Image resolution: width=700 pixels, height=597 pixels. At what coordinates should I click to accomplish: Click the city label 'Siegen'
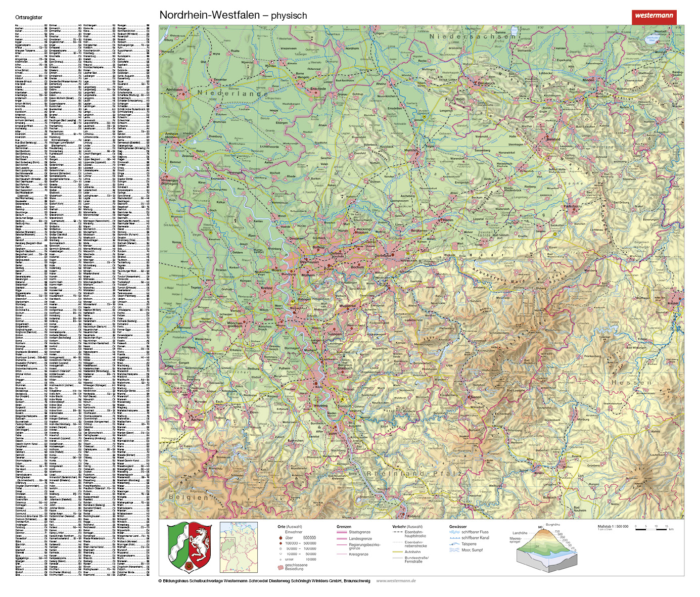point(477,397)
